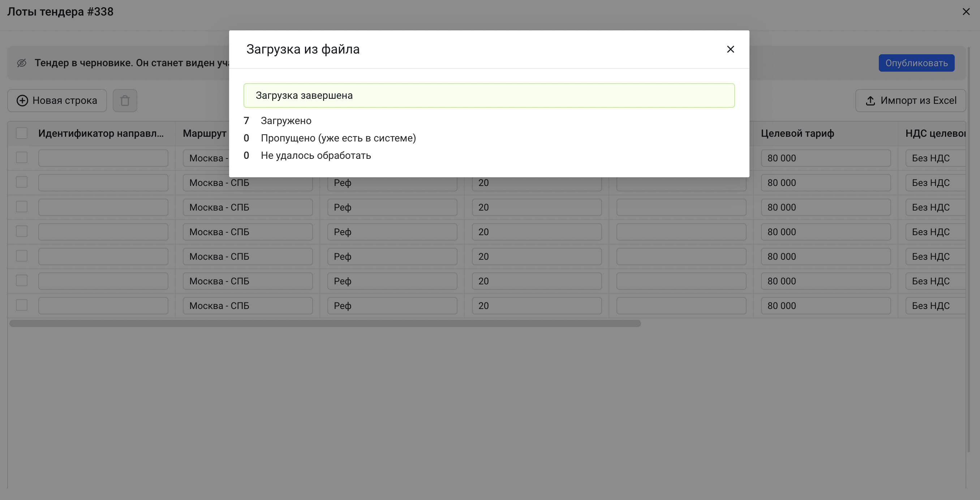Close the file upload dialog
This screenshot has width=980, height=500.
[730, 50]
